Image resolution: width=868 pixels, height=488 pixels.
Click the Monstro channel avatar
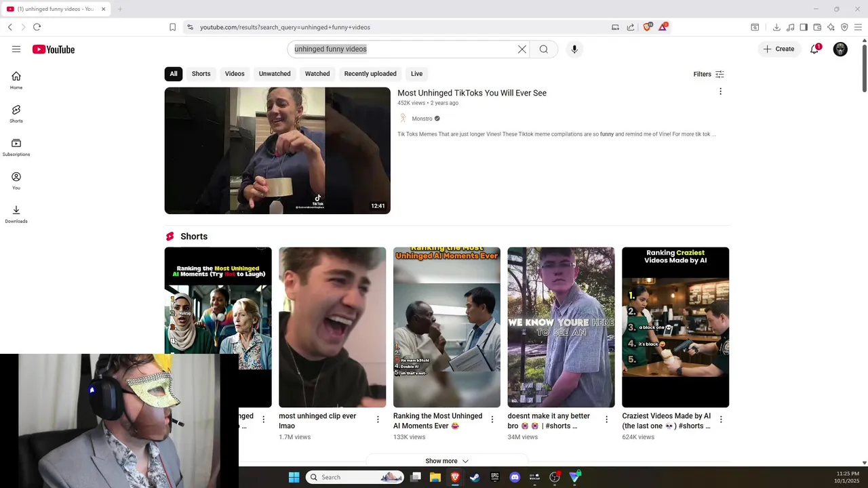click(403, 119)
